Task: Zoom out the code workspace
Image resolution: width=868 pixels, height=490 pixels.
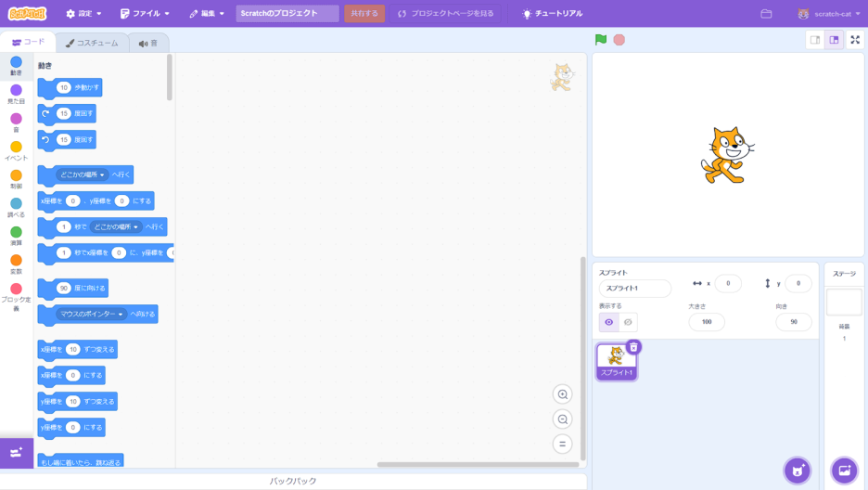Action: 562,419
